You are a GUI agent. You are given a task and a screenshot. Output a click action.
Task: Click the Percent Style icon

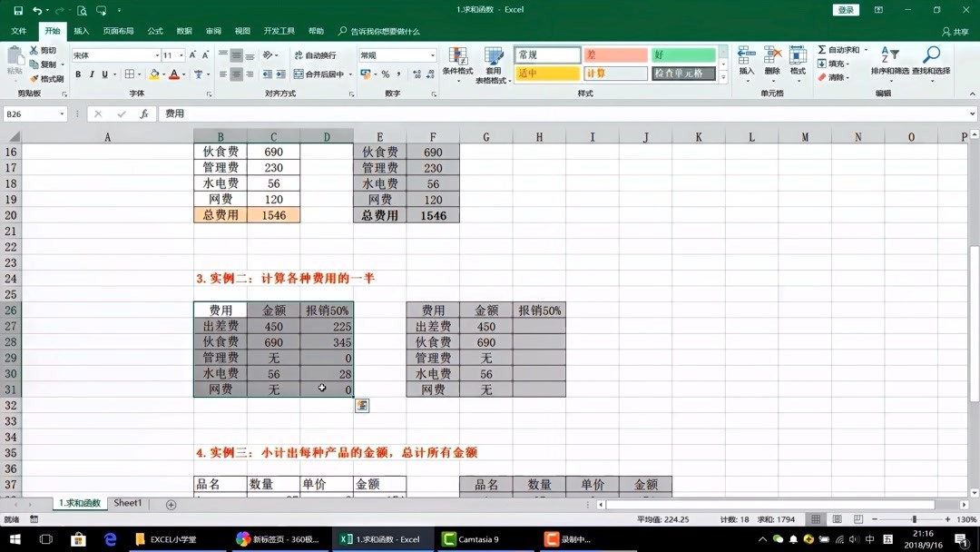coord(387,74)
